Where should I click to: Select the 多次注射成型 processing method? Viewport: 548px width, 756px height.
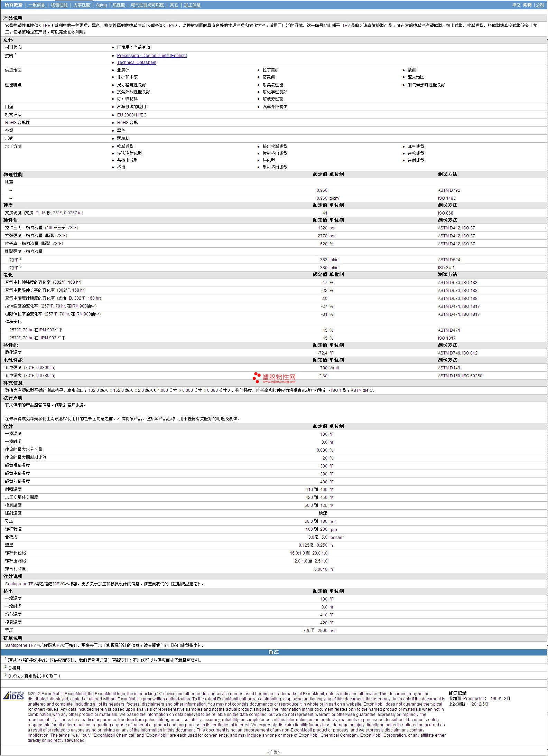[x=129, y=153]
